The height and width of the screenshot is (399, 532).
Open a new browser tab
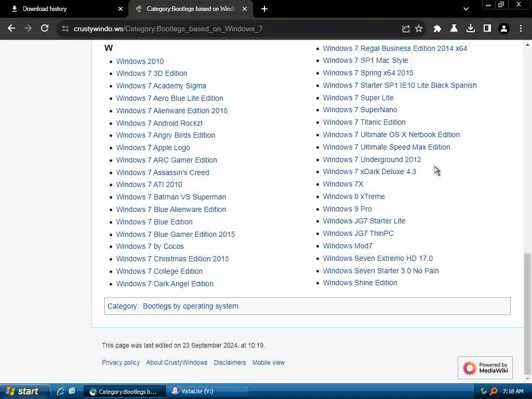tap(264, 9)
